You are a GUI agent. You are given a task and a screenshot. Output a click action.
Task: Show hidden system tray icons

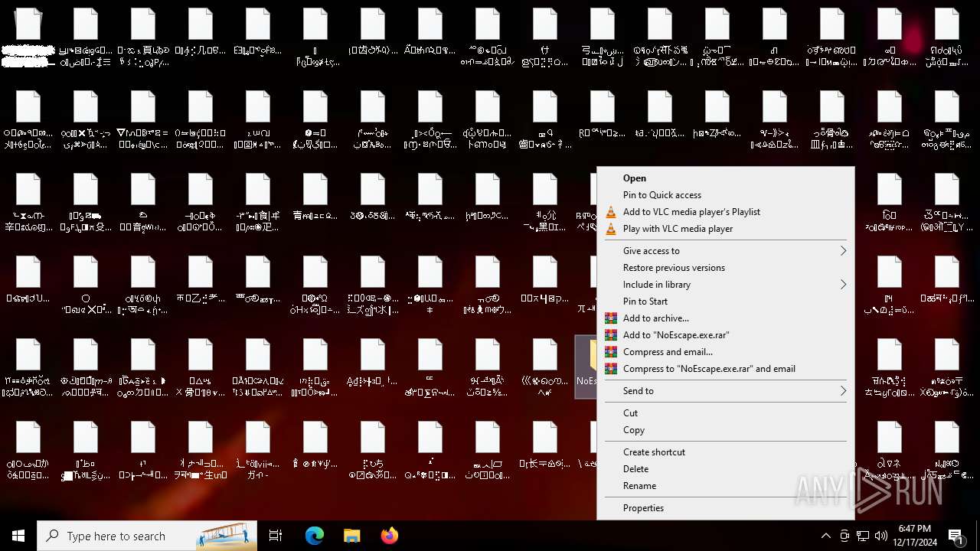point(825,536)
